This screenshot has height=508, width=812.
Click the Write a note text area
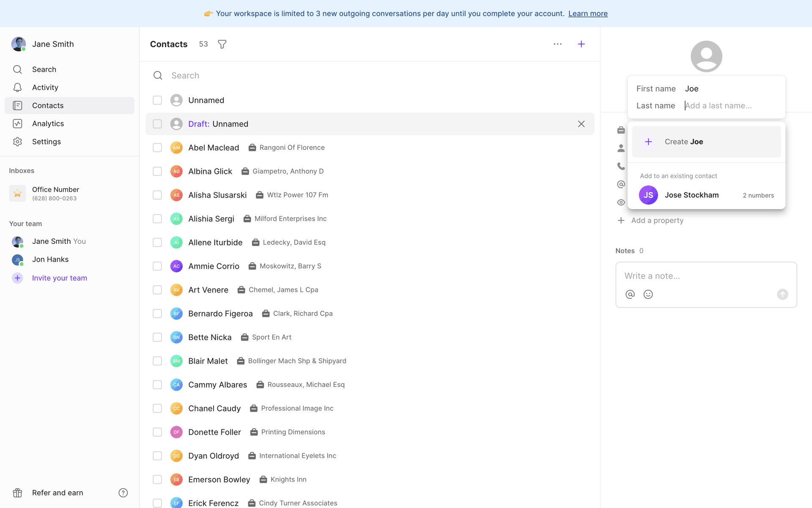(706, 276)
